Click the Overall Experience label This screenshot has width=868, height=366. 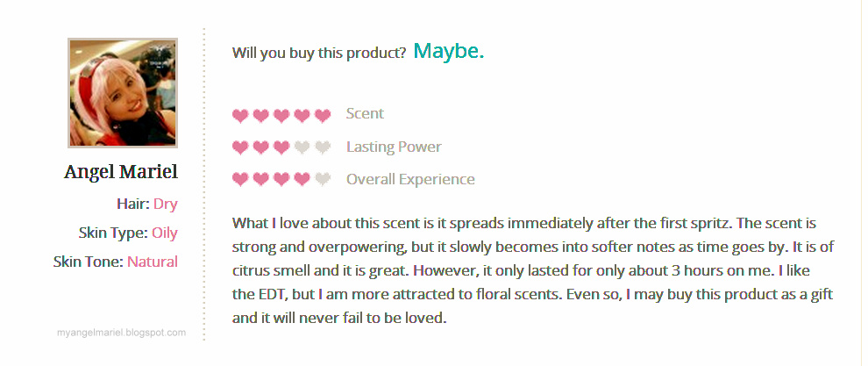tap(410, 179)
